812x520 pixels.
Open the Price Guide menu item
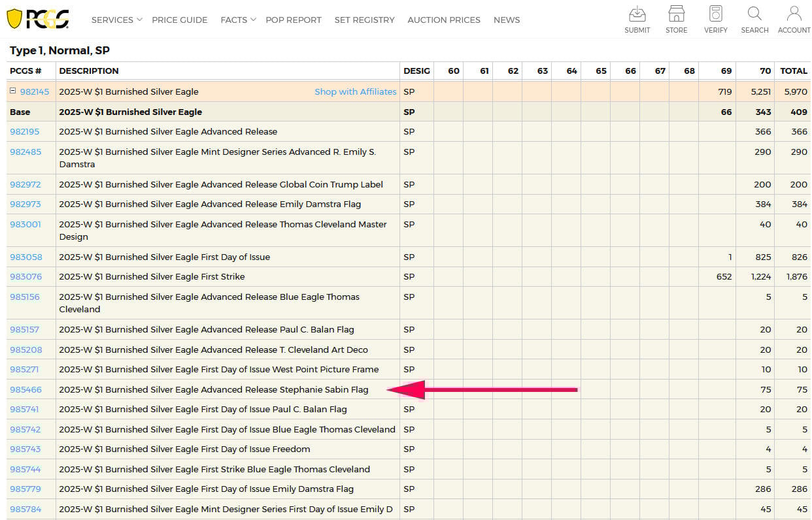[180, 20]
